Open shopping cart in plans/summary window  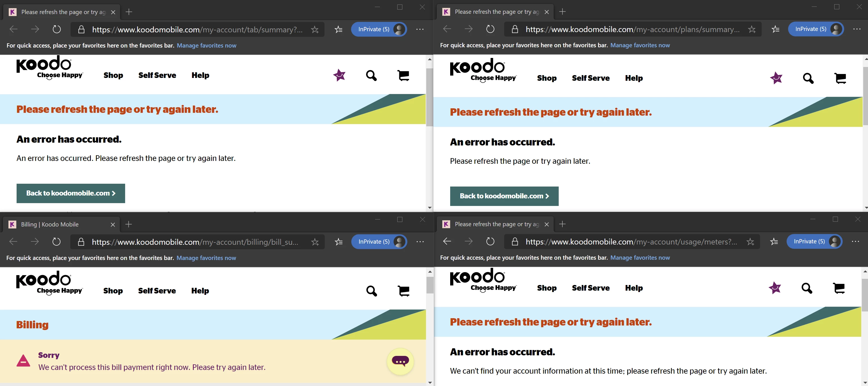tap(840, 78)
